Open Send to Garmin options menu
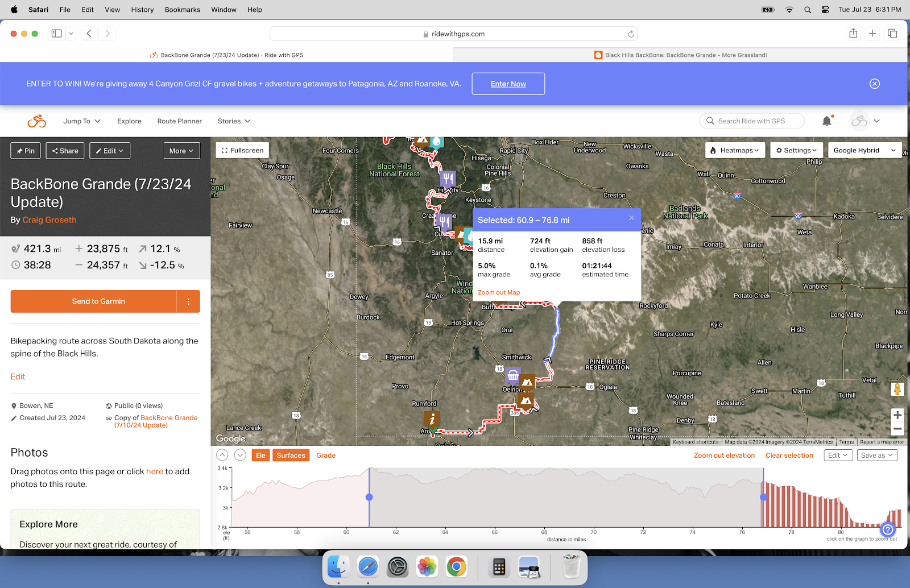910x588 pixels. 188,301
